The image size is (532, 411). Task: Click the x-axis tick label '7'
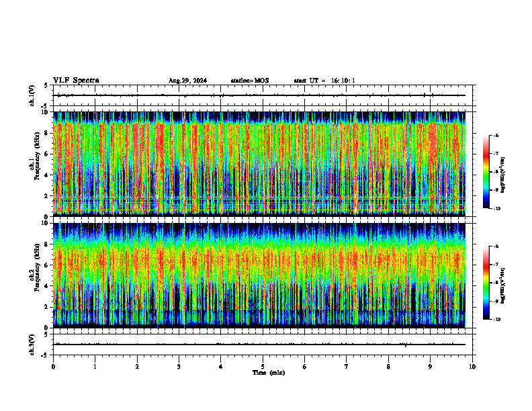tap(347, 367)
